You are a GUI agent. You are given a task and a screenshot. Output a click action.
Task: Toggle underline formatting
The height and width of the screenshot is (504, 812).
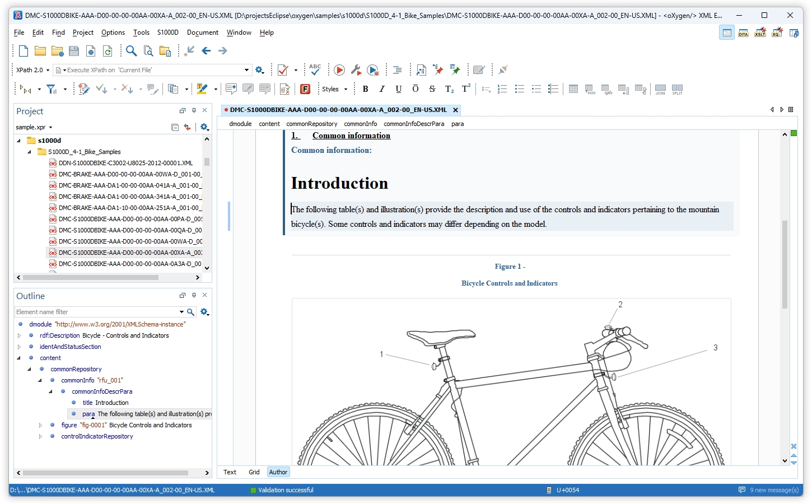point(398,88)
